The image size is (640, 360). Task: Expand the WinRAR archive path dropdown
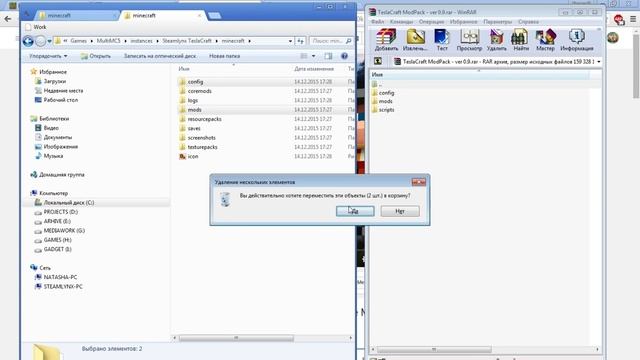pos(598,62)
